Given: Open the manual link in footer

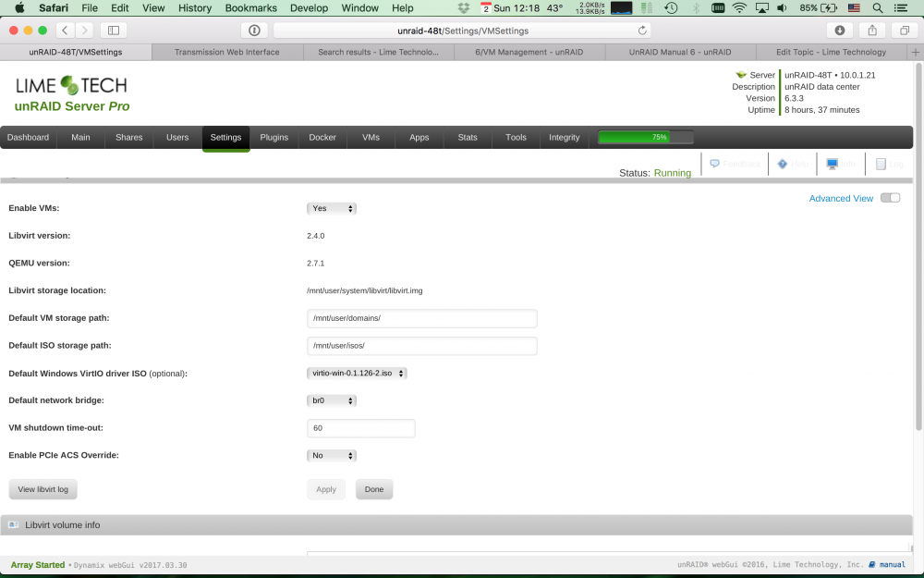Looking at the screenshot, I should (x=892, y=564).
